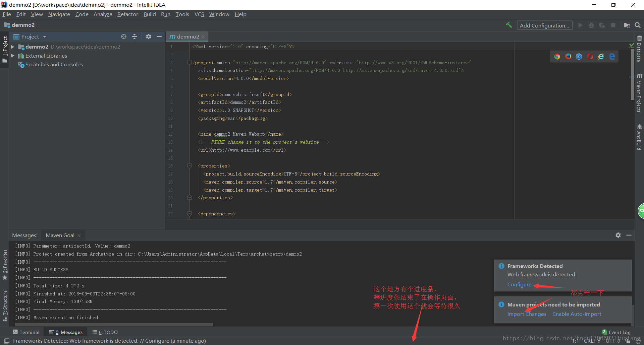Click the Messages horizontal scrollbar
The width and height of the screenshot is (644, 345).
pyautogui.click(x=114, y=325)
